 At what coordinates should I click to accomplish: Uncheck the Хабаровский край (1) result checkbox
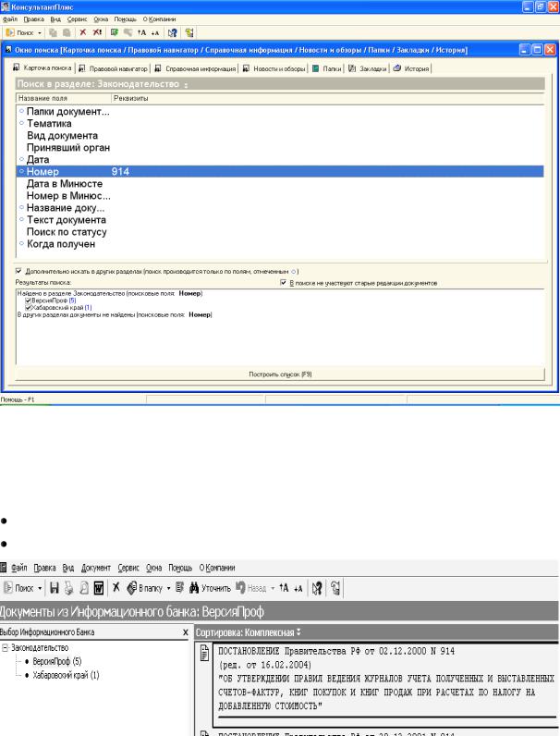28,308
